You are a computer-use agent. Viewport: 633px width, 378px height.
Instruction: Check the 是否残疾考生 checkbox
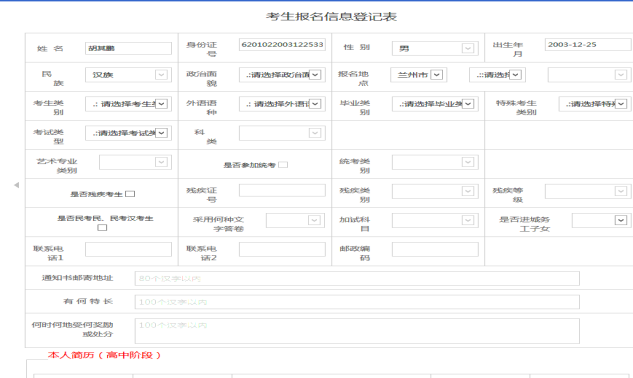click(130, 194)
